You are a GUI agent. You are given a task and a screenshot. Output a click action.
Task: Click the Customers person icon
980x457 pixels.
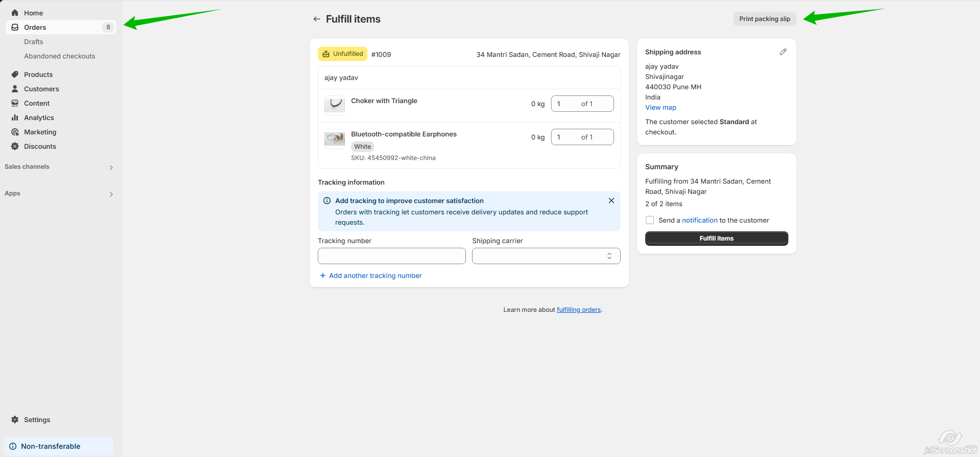tap(15, 89)
